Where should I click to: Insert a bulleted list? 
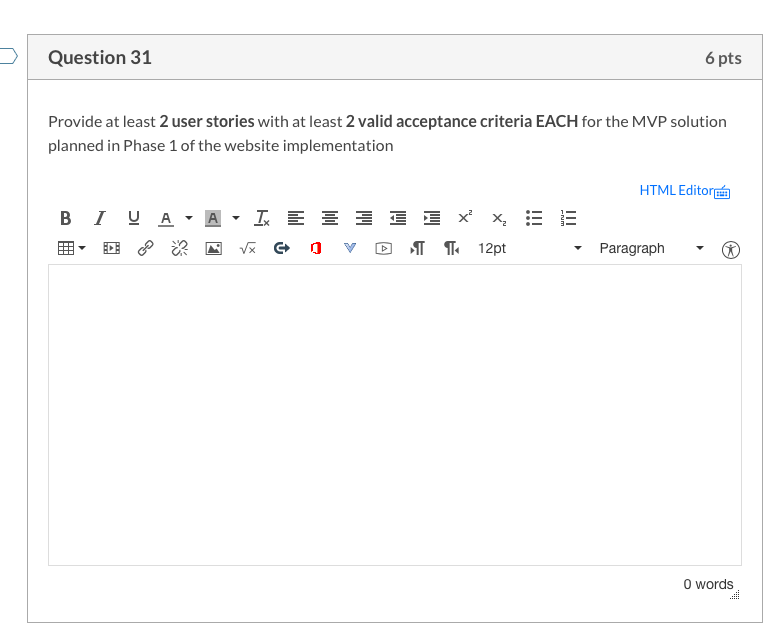coord(534,218)
